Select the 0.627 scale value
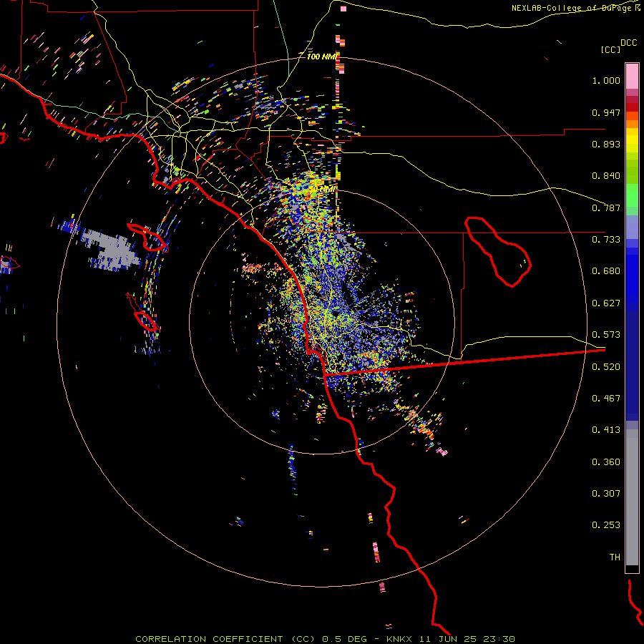644x644 pixels. [x=606, y=303]
